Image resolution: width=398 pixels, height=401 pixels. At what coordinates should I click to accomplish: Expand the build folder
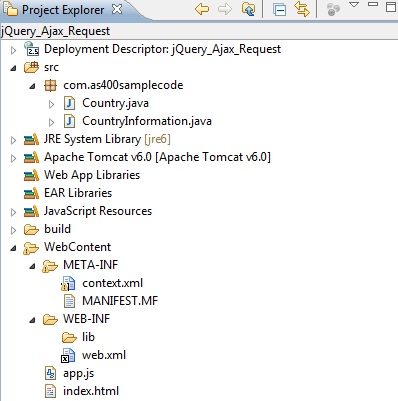tap(13, 230)
